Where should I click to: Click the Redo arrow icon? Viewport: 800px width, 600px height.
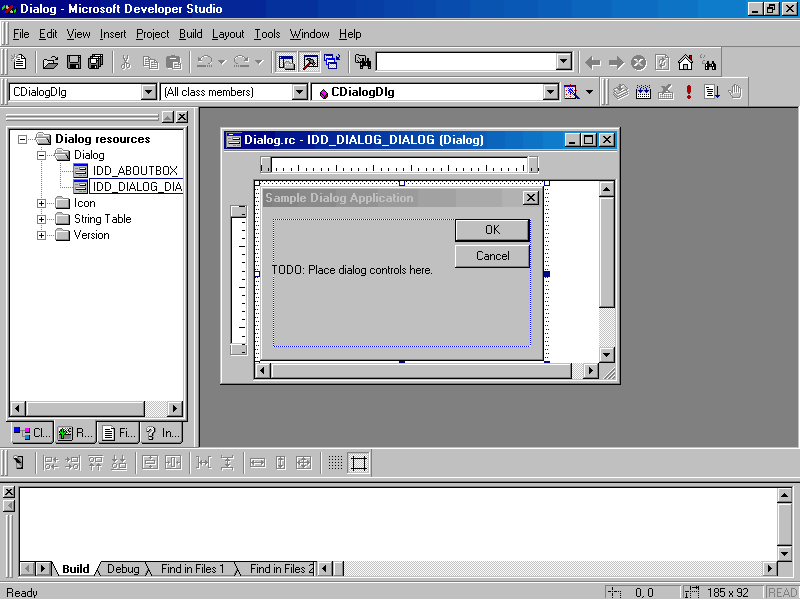click(241, 62)
